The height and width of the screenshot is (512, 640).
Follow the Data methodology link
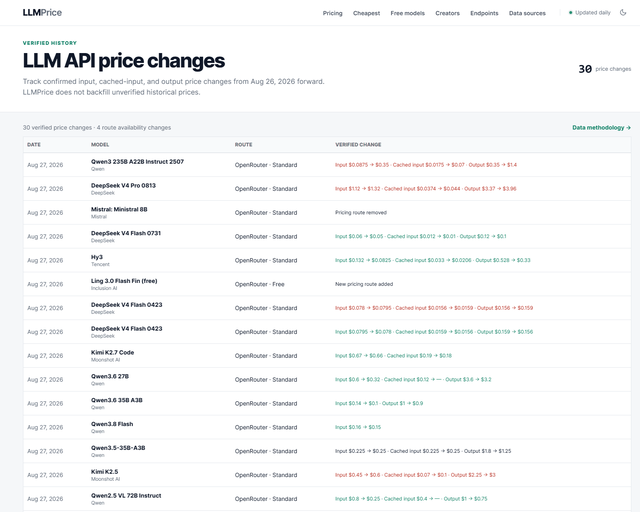click(601, 127)
